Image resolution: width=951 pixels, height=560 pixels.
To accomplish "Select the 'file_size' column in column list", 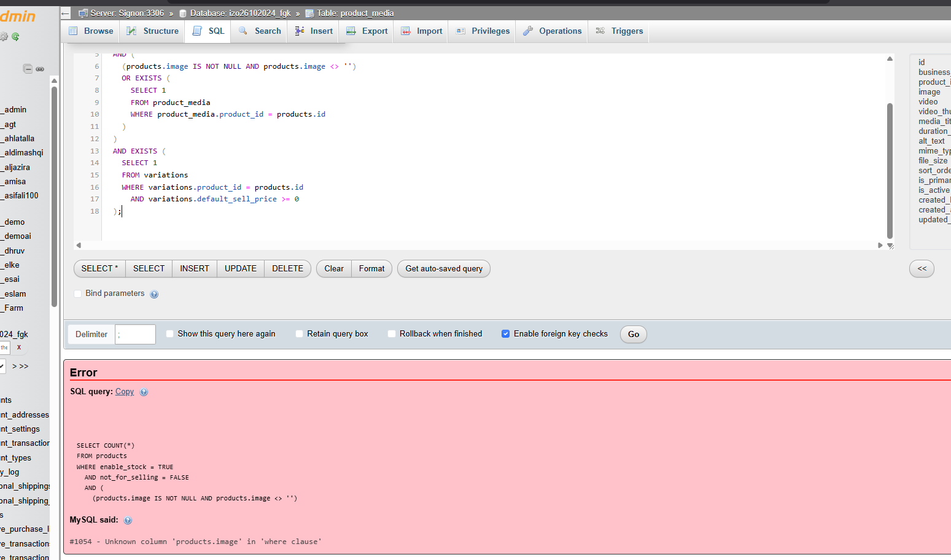I will pyautogui.click(x=933, y=161).
